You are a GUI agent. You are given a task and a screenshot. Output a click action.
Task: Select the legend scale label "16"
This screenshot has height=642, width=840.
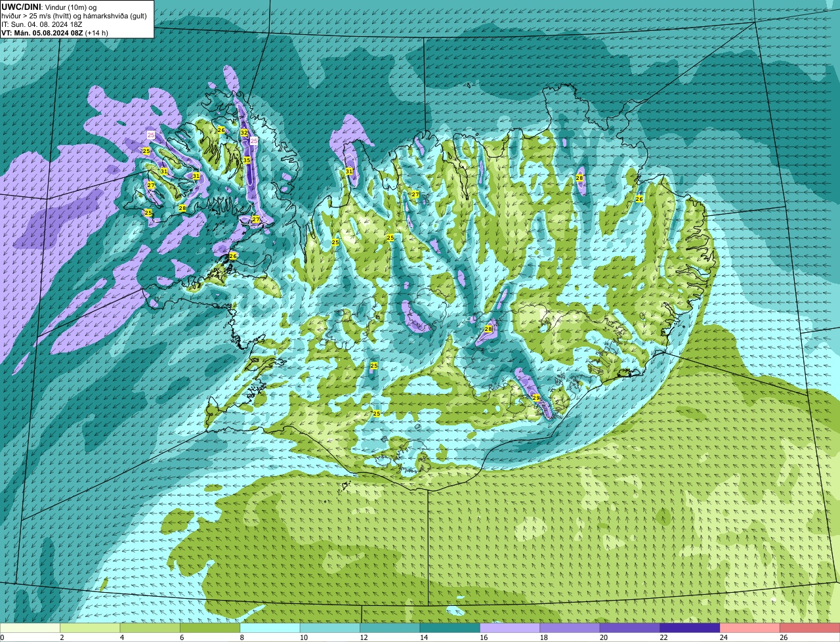point(482,637)
